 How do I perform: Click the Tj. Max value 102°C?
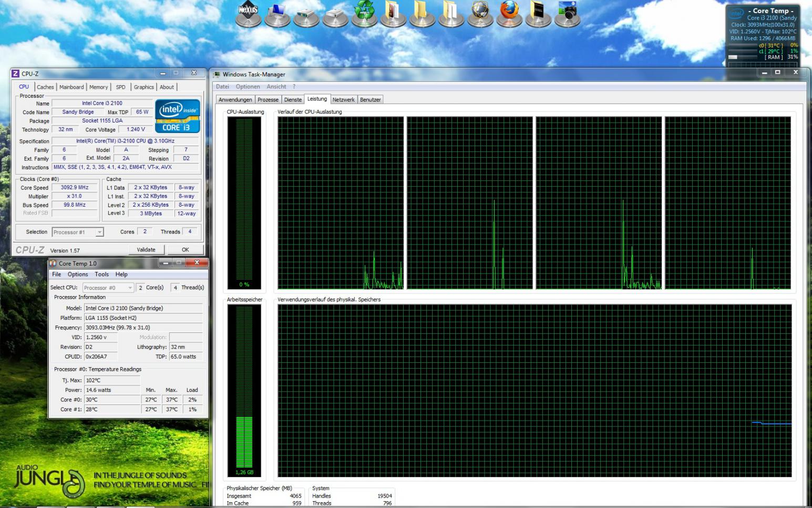pos(112,380)
